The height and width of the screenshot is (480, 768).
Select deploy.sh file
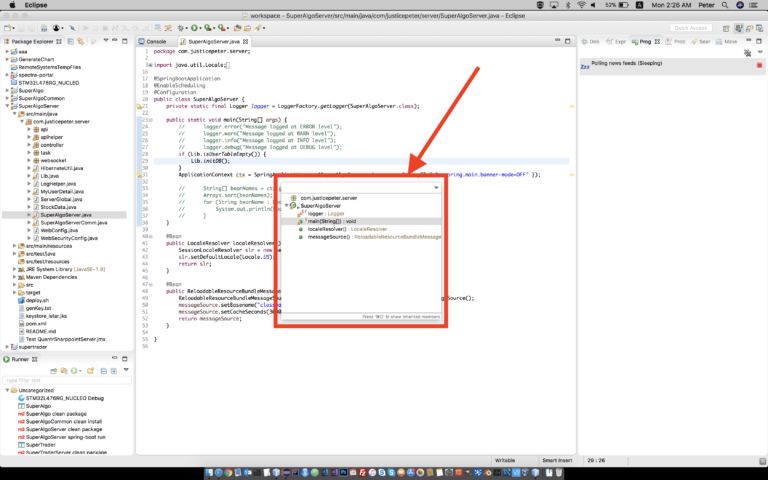click(x=37, y=300)
